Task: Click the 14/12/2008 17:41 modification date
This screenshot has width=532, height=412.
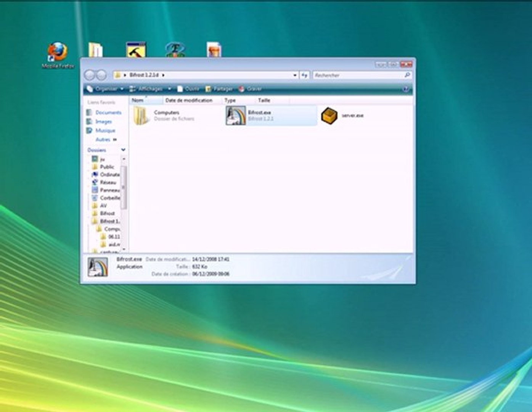Action: point(211,259)
